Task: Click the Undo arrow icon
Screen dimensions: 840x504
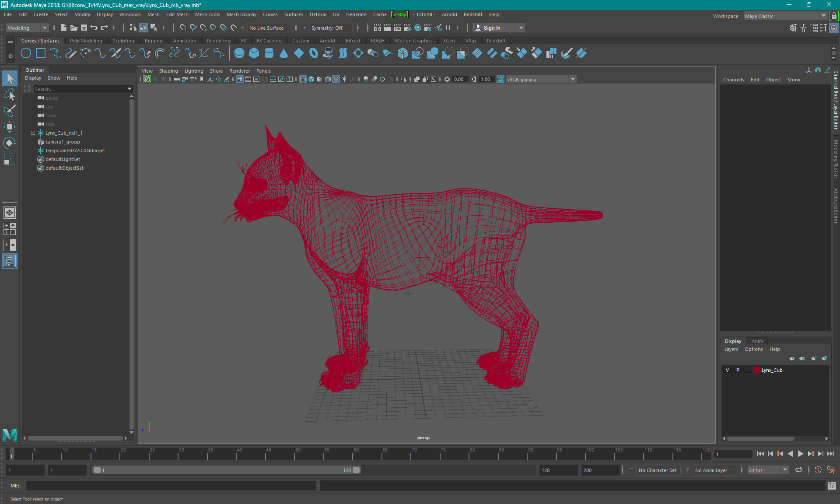Action: pos(94,28)
